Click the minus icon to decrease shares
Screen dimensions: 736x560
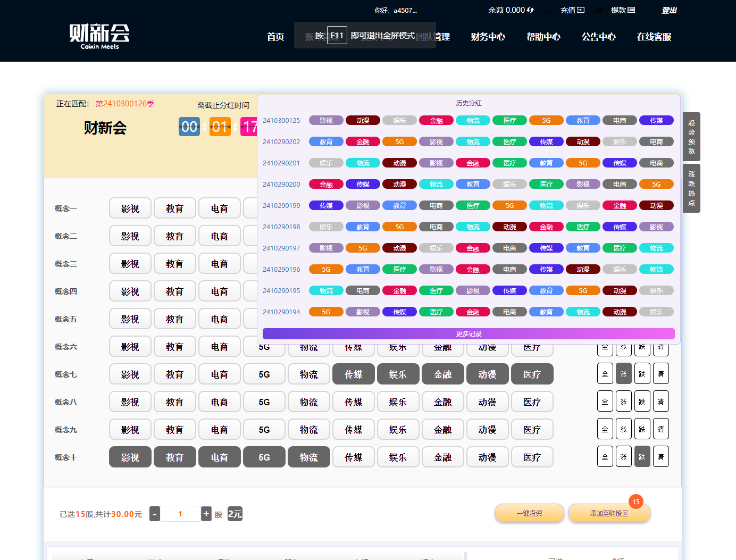click(155, 514)
